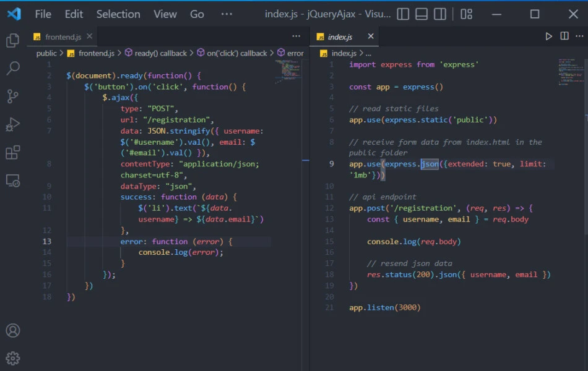Viewport: 588px width, 371px height.
Task: Open the Extensions view
Action: (12, 153)
